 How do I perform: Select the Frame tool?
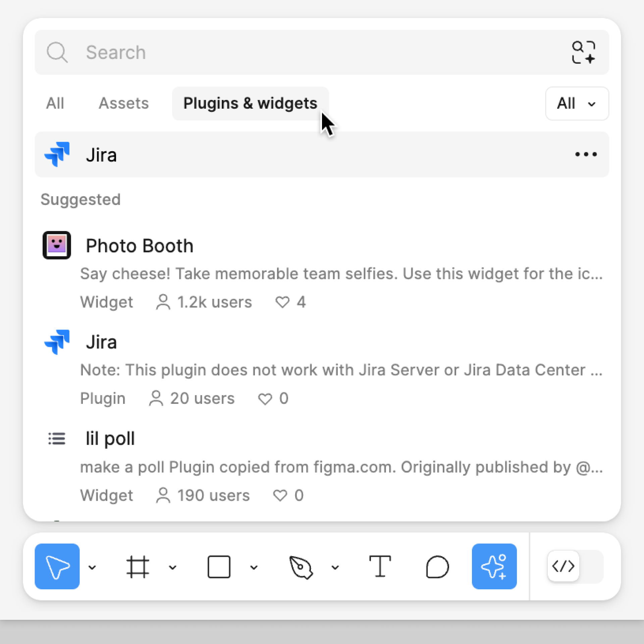tap(138, 567)
